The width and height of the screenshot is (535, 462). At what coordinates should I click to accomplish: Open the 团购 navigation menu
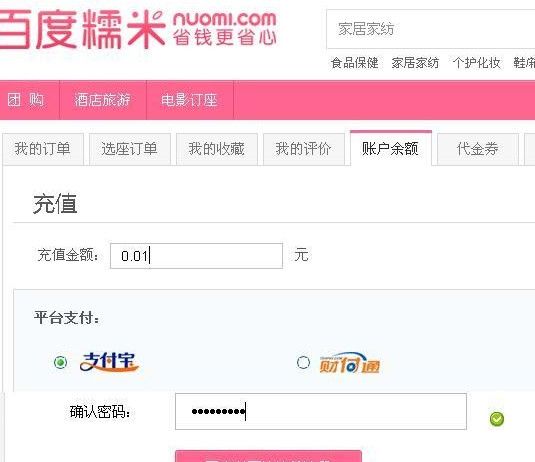[x=26, y=100]
